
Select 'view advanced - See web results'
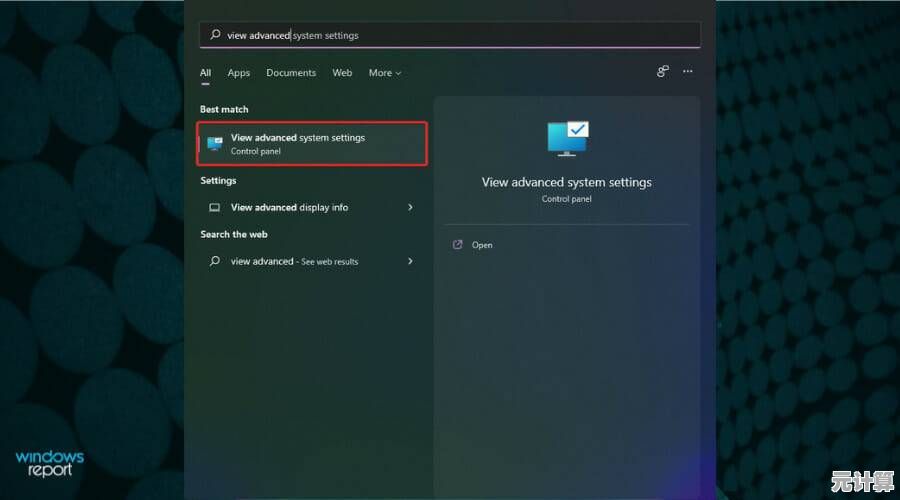click(x=294, y=262)
